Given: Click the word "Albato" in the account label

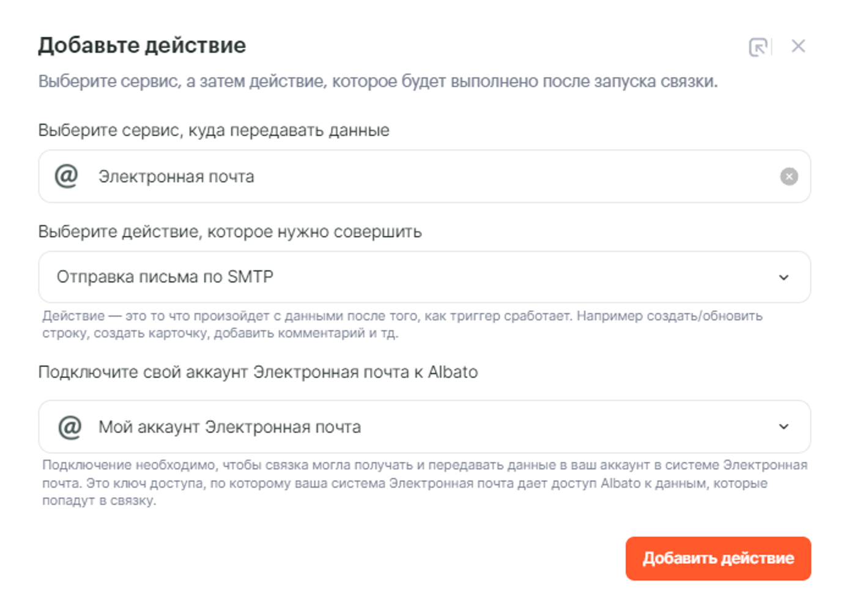Looking at the screenshot, I should coord(453,372).
